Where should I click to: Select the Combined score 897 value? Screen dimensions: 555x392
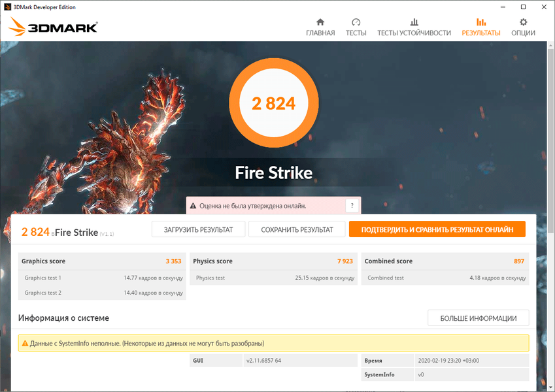(x=519, y=261)
